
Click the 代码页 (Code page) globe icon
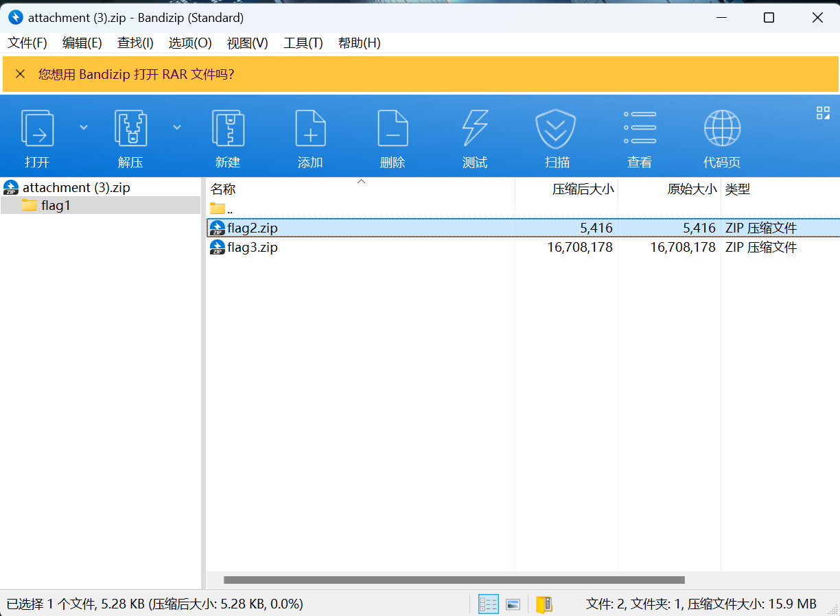pyautogui.click(x=722, y=128)
